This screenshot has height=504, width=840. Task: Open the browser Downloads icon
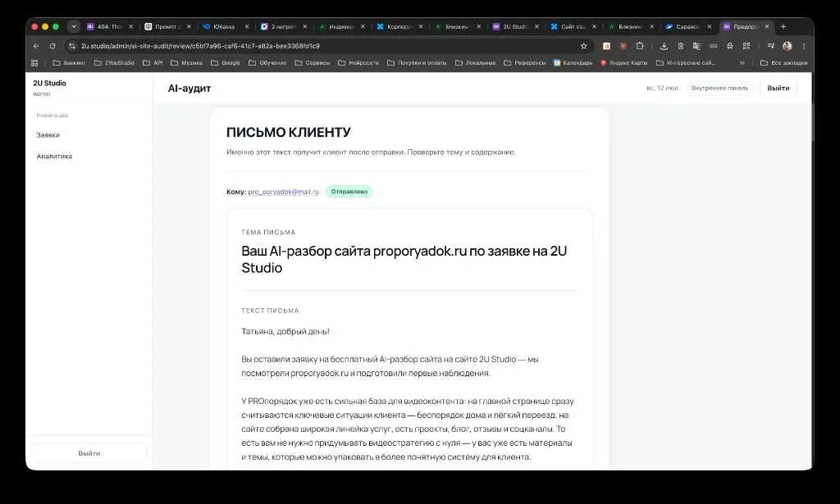coord(664,46)
